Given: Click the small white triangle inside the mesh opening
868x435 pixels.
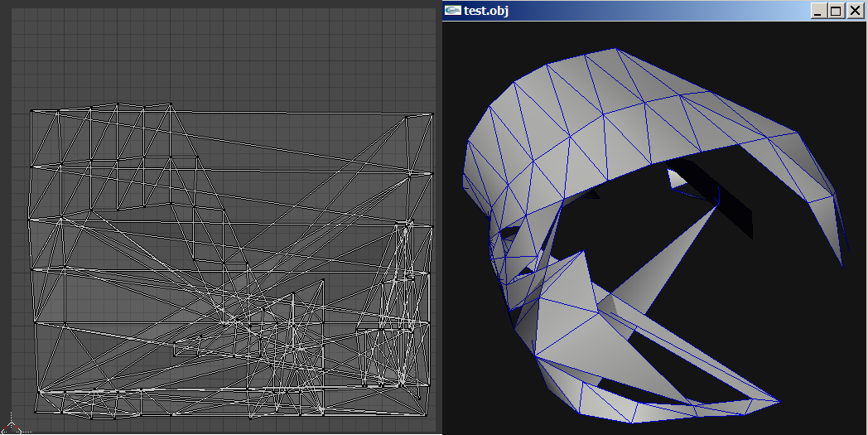Looking at the screenshot, I should click(x=677, y=178).
